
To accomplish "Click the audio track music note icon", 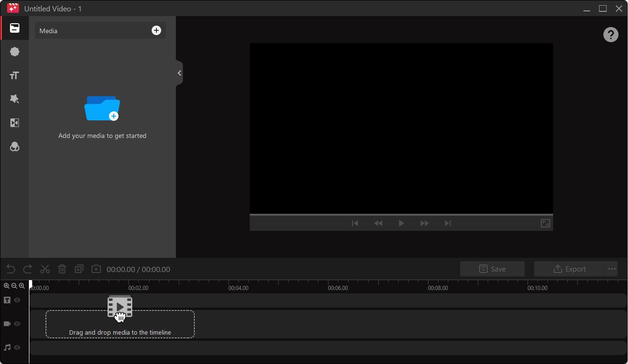I will (x=7, y=347).
